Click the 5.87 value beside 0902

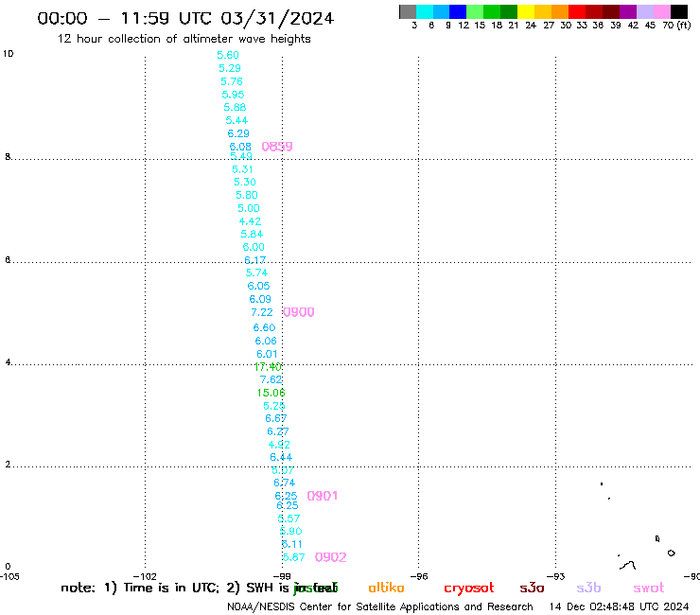pyautogui.click(x=294, y=557)
